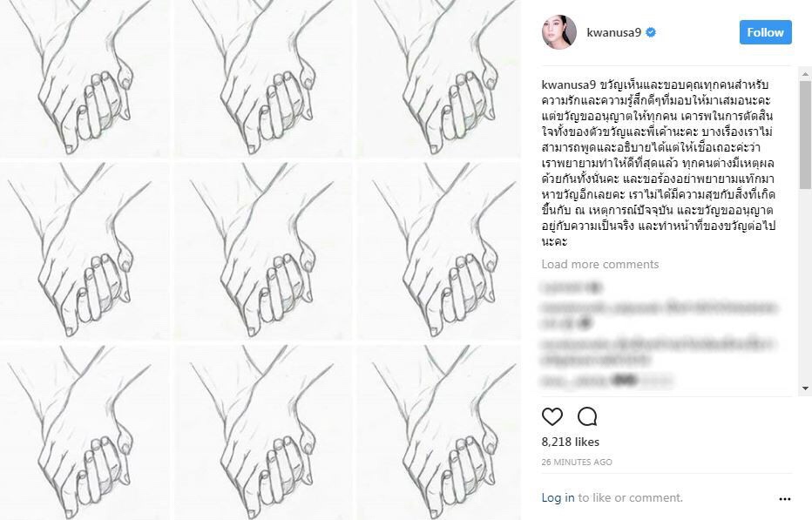Click the blue verified badge beside kwanusa9
The height and width of the screenshot is (520, 812).
click(x=651, y=32)
